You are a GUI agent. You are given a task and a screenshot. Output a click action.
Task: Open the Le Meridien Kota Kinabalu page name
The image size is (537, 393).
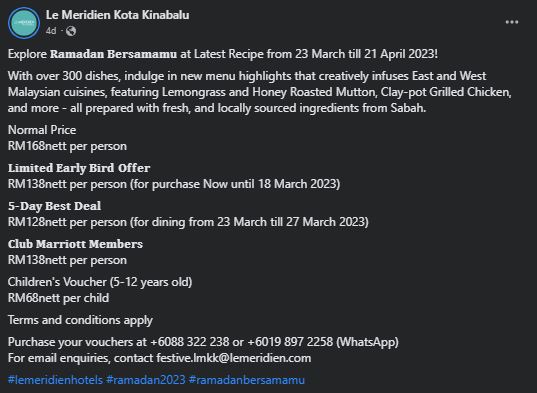pos(117,15)
